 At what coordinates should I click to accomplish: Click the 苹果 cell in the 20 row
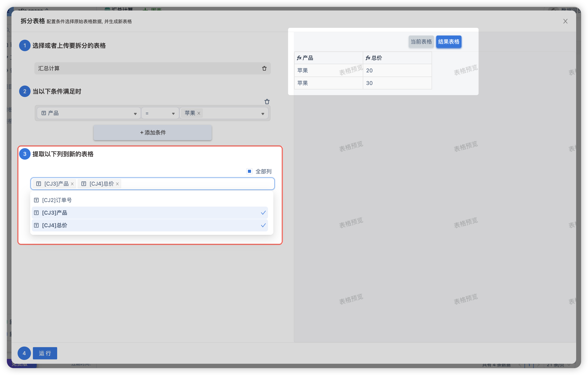[x=328, y=70]
